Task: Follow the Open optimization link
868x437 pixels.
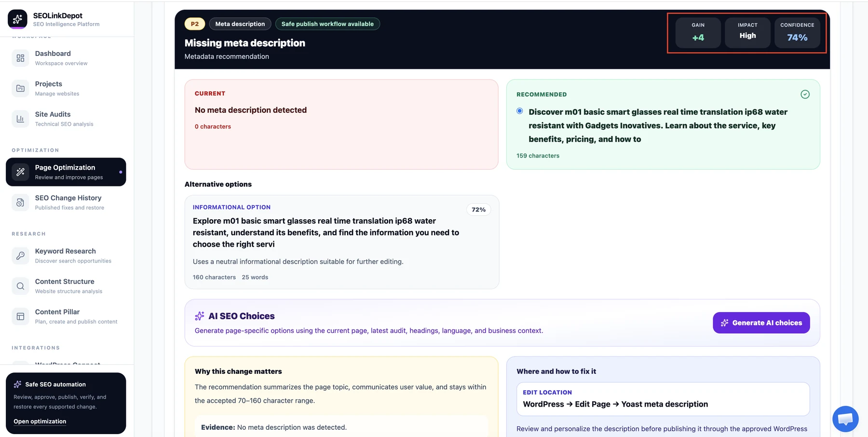Action: [x=40, y=422]
